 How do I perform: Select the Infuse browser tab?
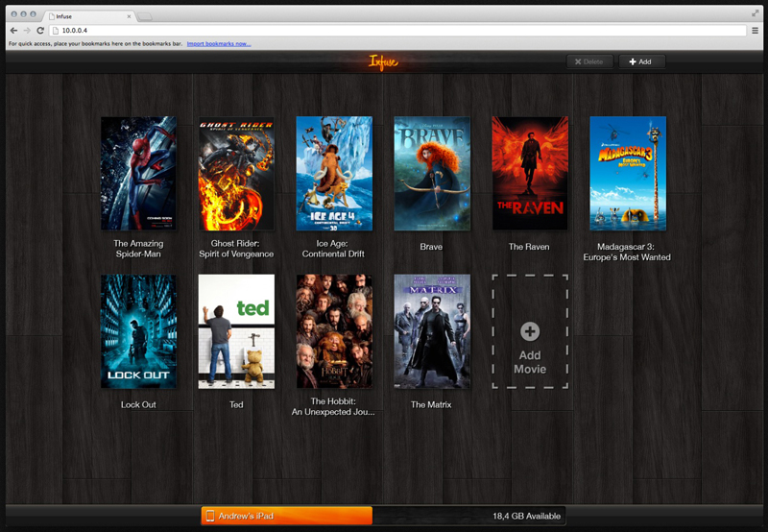click(x=88, y=16)
